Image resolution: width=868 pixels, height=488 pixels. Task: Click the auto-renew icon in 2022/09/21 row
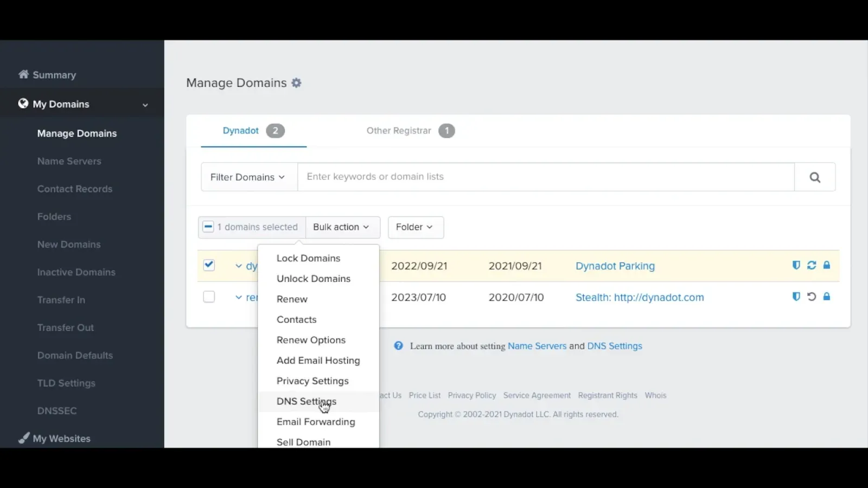[812, 265]
